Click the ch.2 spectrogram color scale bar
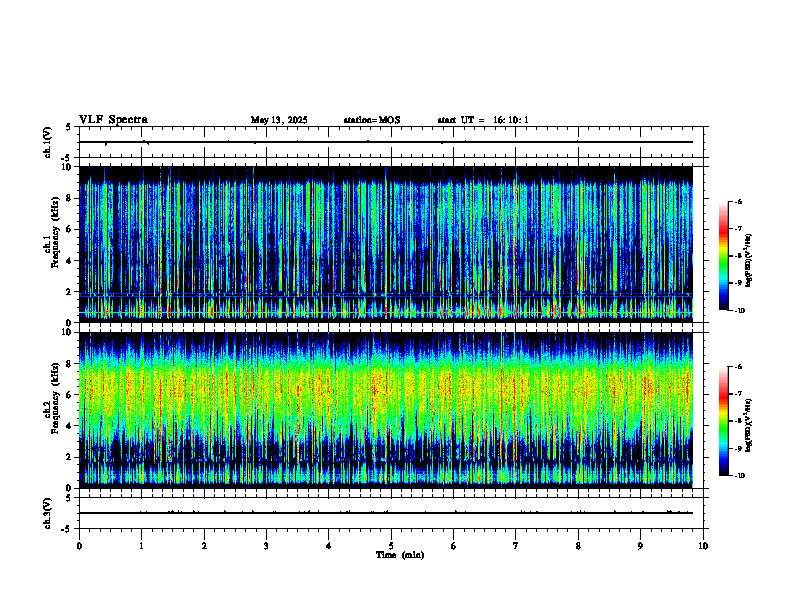Screen dimensions: 792x612 [723, 421]
